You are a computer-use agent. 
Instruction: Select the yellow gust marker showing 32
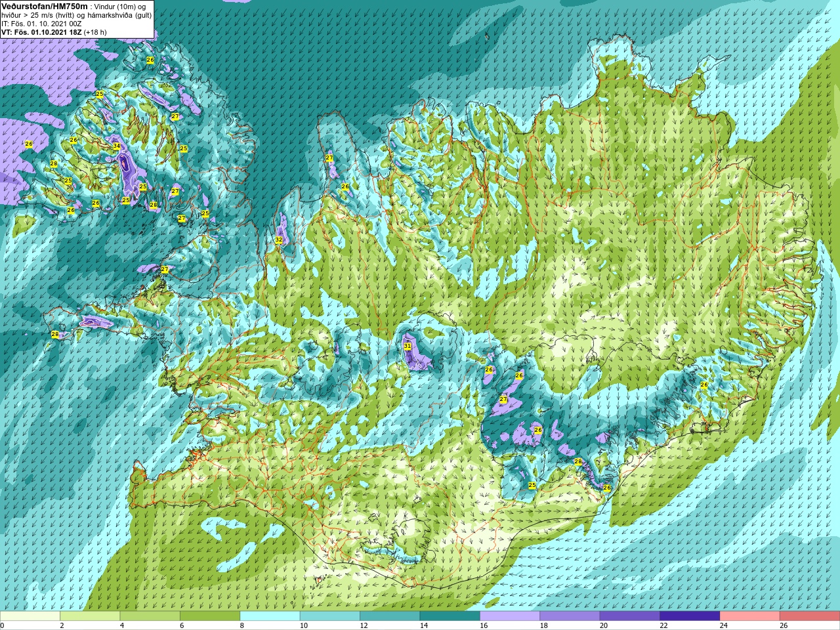pyautogui.click(x=279, y=240)
